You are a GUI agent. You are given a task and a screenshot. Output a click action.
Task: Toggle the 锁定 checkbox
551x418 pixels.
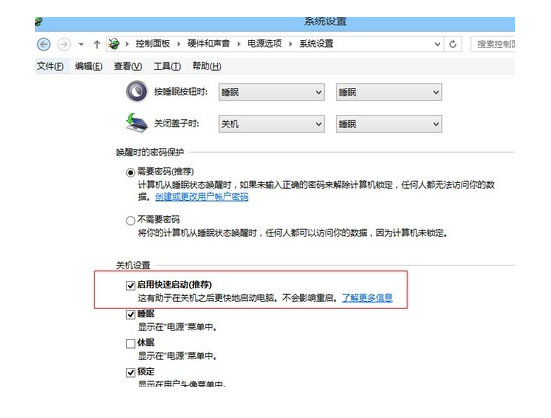pyautogui.click(x=130, y=372)
